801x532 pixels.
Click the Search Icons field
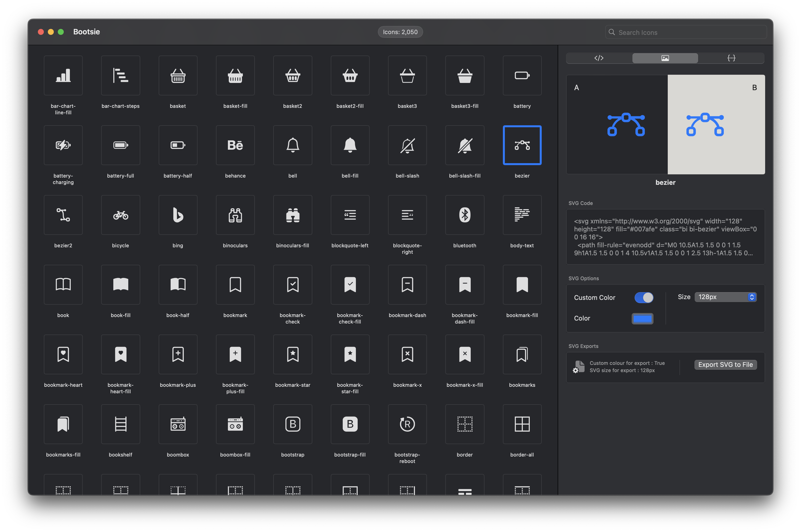[685, 32]
